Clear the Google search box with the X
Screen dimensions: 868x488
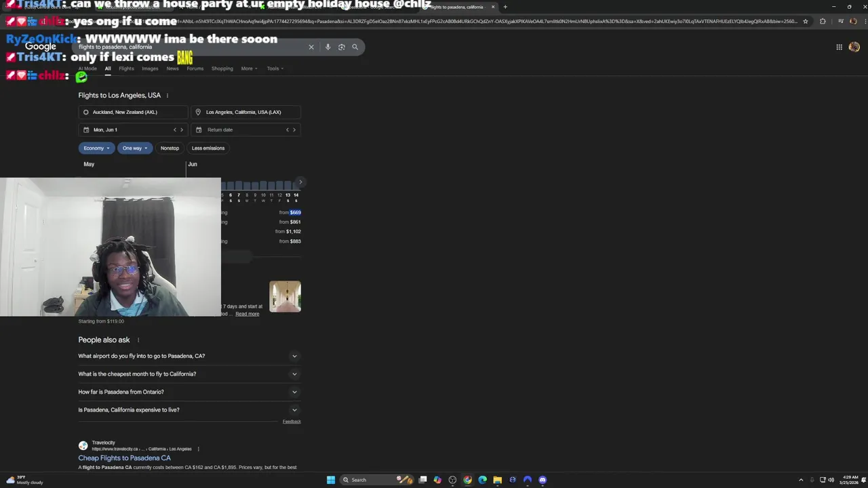pos(311,47)
